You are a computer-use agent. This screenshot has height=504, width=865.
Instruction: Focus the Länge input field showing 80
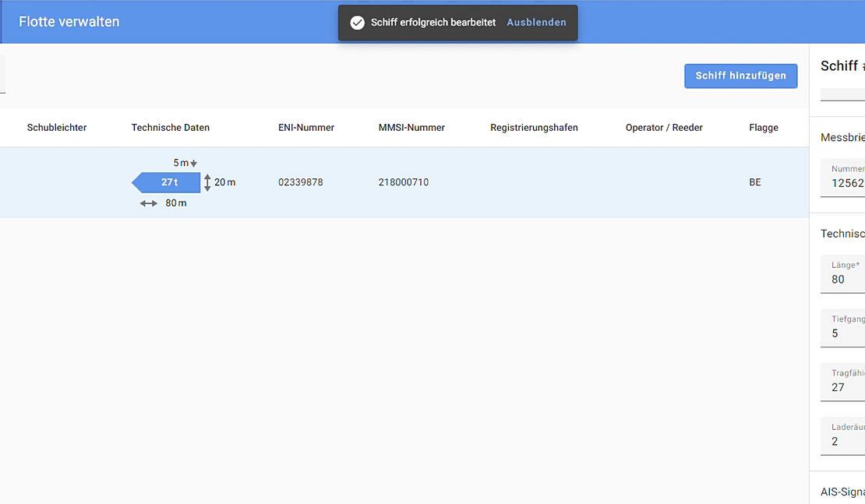pos(843,274)
